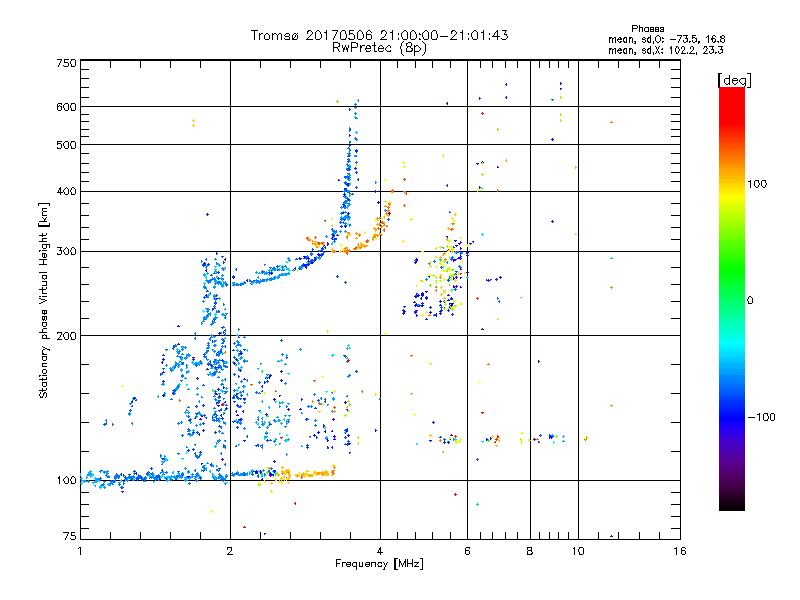
Task: Click the x-axis tick label '2'
Action: coord(230,551)
